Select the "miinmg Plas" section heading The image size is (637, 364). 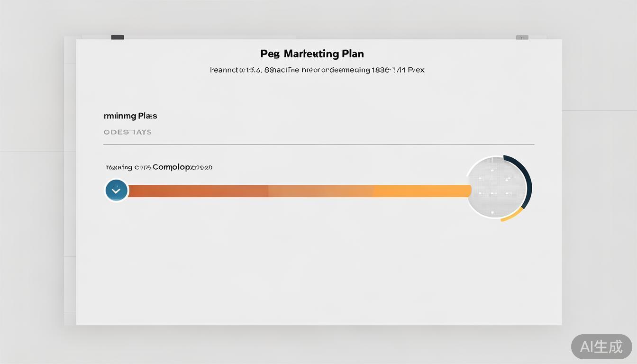130,116
